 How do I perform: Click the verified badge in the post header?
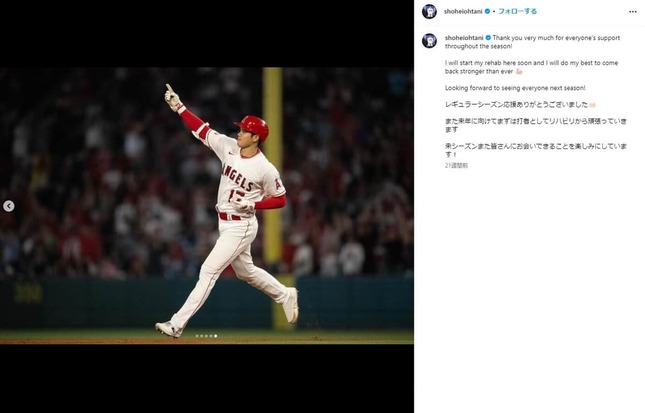487,12
